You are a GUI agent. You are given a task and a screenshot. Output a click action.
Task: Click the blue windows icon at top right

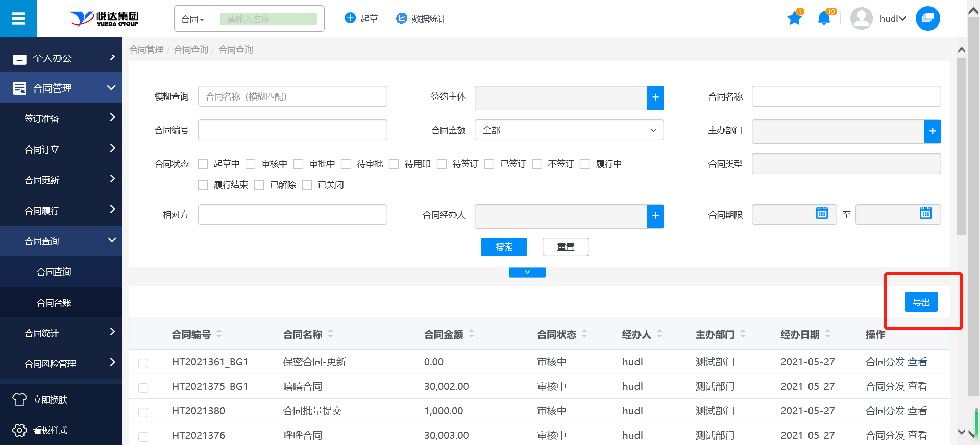(x=927, y=18)
